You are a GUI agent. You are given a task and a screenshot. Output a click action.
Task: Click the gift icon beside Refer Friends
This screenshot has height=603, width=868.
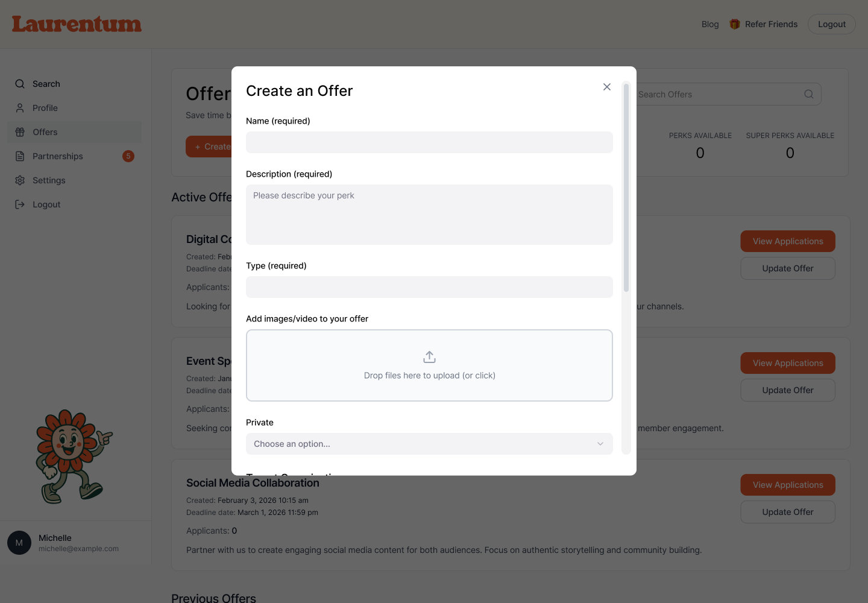734,24
